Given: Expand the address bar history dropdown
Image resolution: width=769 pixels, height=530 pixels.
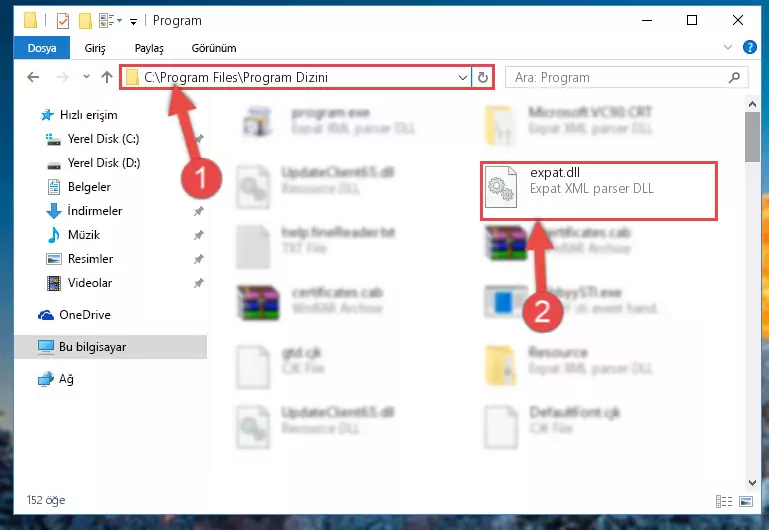Looking at the screenshot, I should point(462,77).
